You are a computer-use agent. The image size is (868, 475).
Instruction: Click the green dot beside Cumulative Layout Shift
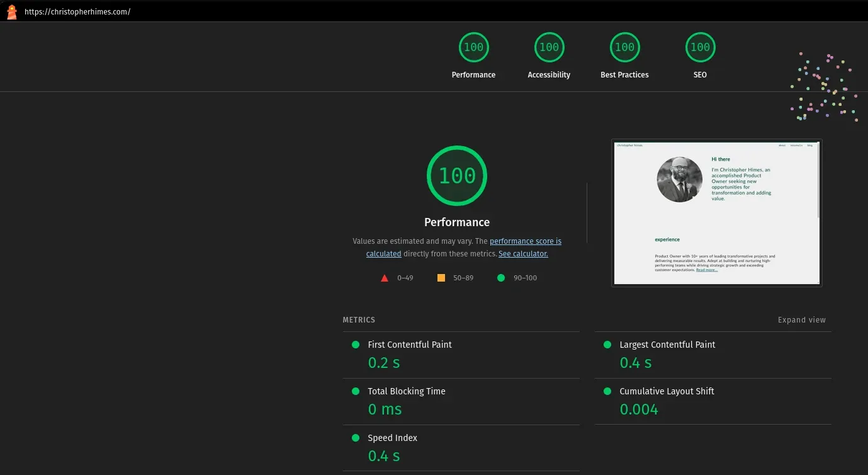click(x=607, y=391)
